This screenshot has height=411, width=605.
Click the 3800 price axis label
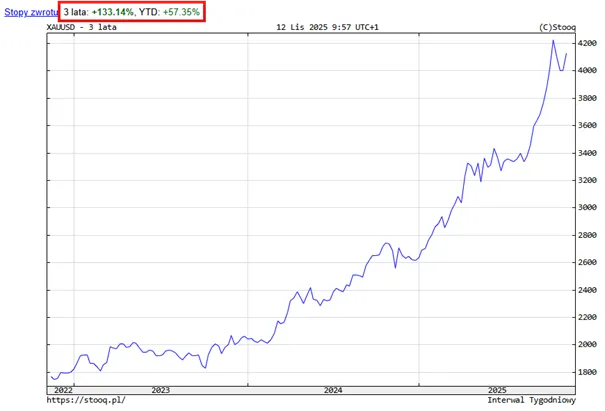pos(587,98)
